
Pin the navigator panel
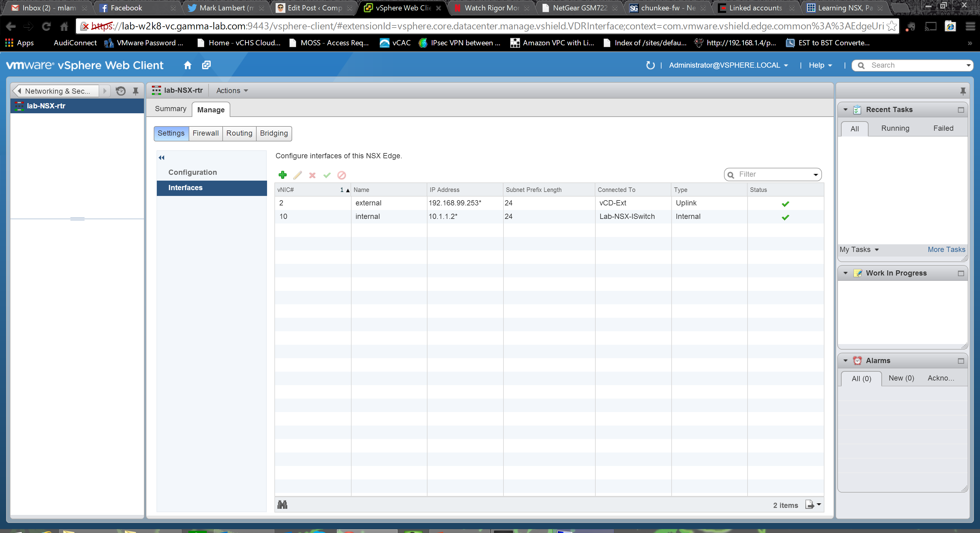click(135, 91)
